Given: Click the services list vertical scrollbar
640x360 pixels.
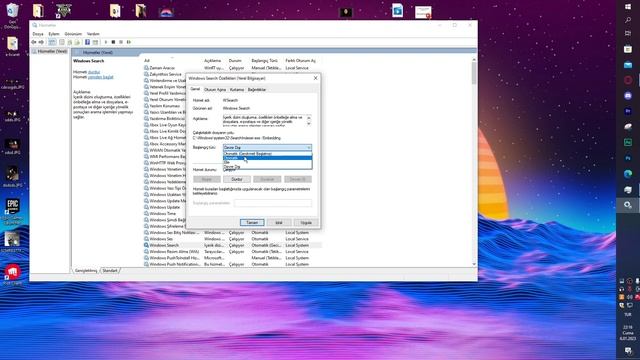Looking at the screenshot, I should tap(474, 162).
